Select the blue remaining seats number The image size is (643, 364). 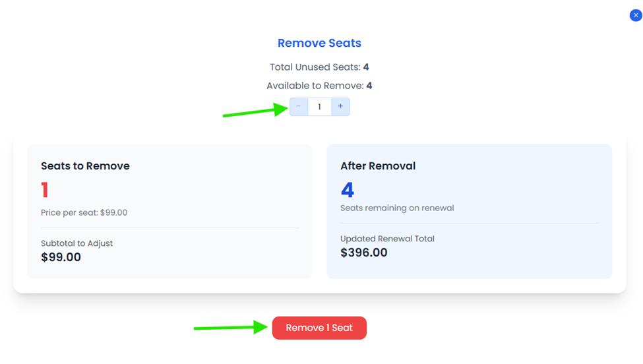pyautogui.click(x=348, y=190)
